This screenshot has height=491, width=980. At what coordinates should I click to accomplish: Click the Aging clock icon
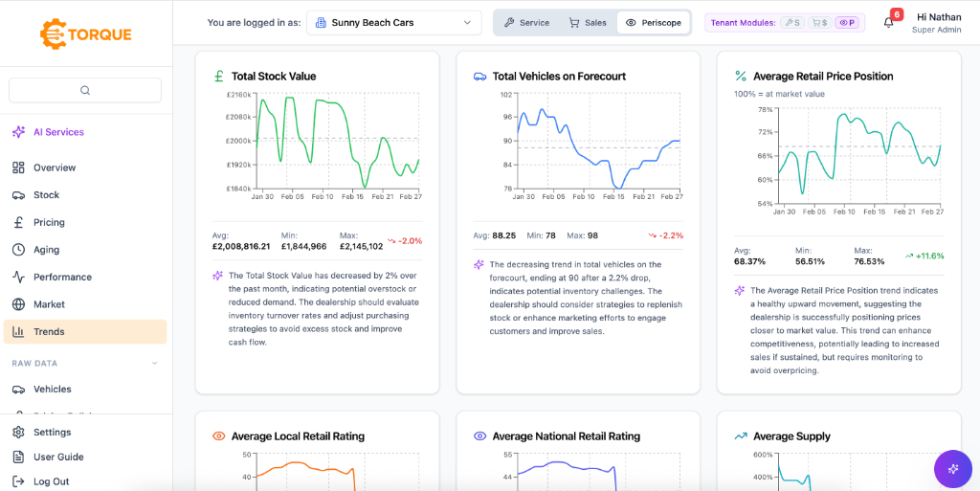tap(18, 249)
